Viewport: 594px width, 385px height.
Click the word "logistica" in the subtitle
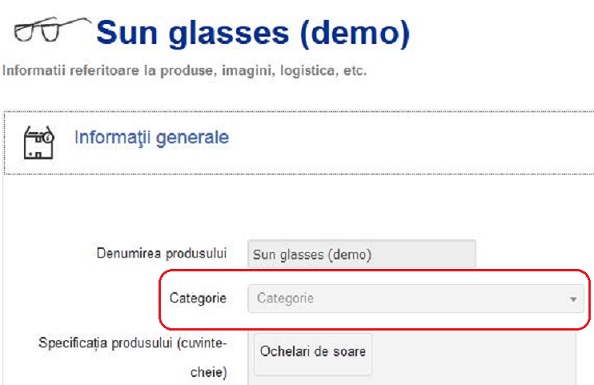pos(308,71)
